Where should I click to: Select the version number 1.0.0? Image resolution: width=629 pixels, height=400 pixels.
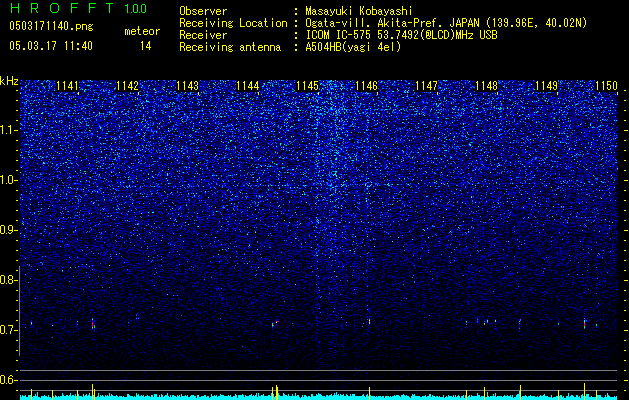point(136,9)
